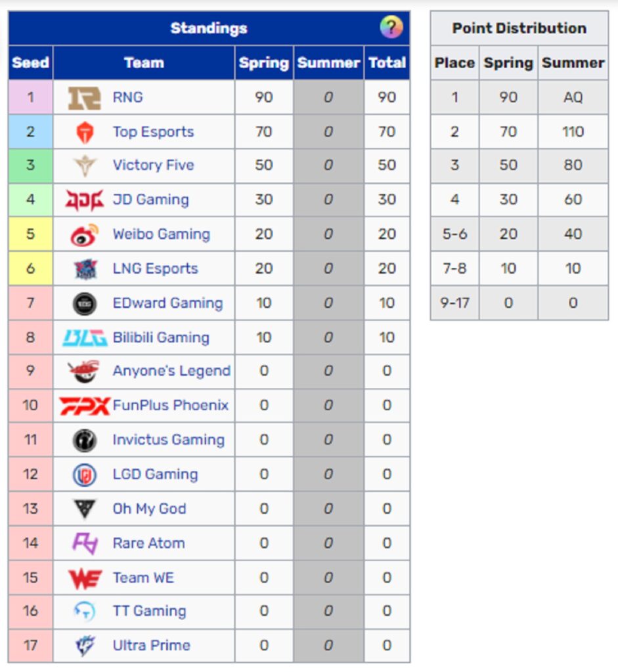618x672 pixels.
Task: Click the help question mark icon
Action: point(391,28)
